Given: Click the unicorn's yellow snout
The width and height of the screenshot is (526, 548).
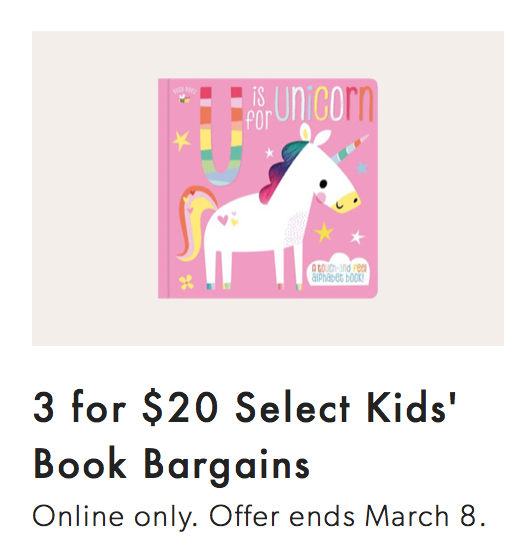Looking at the screenshot, I should pos(346,202).
